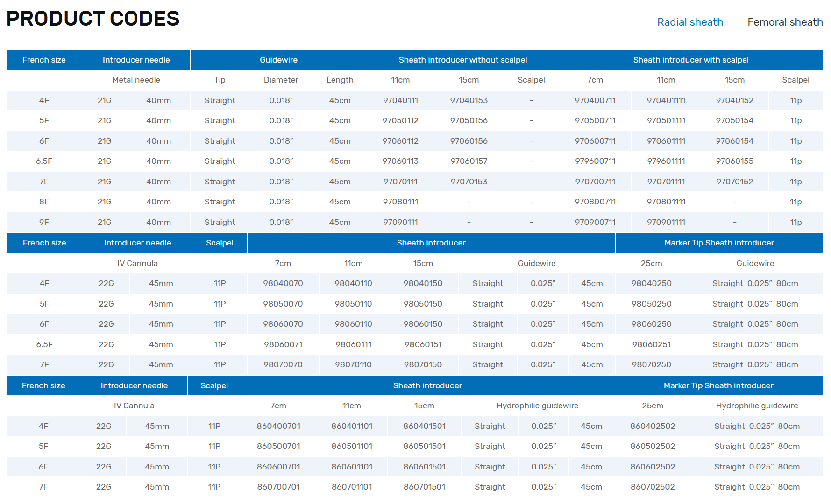
Task: Click product code 98040070
Action: pos(283,283)
